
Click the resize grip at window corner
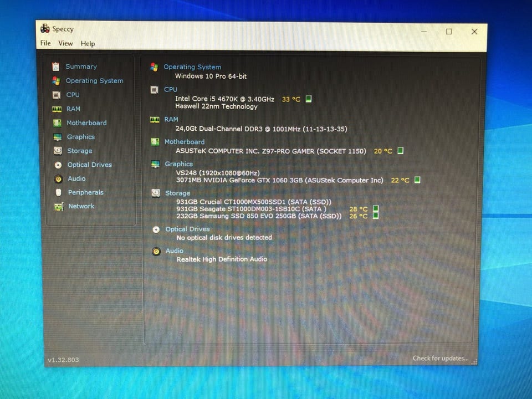tap(474, 362)
